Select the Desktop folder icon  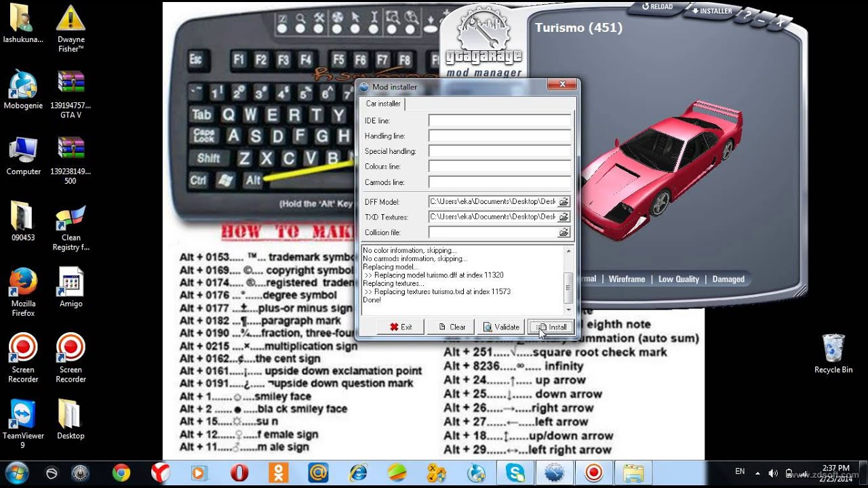click(71, 420)
